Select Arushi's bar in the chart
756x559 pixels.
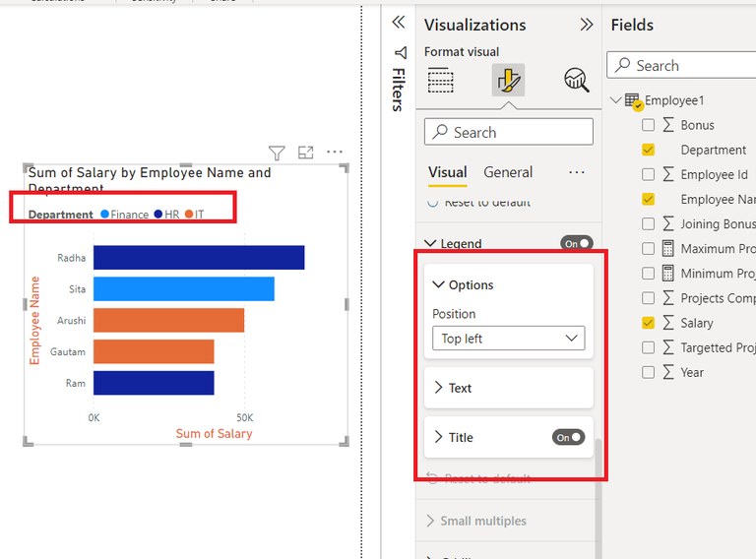coord(168,320)
